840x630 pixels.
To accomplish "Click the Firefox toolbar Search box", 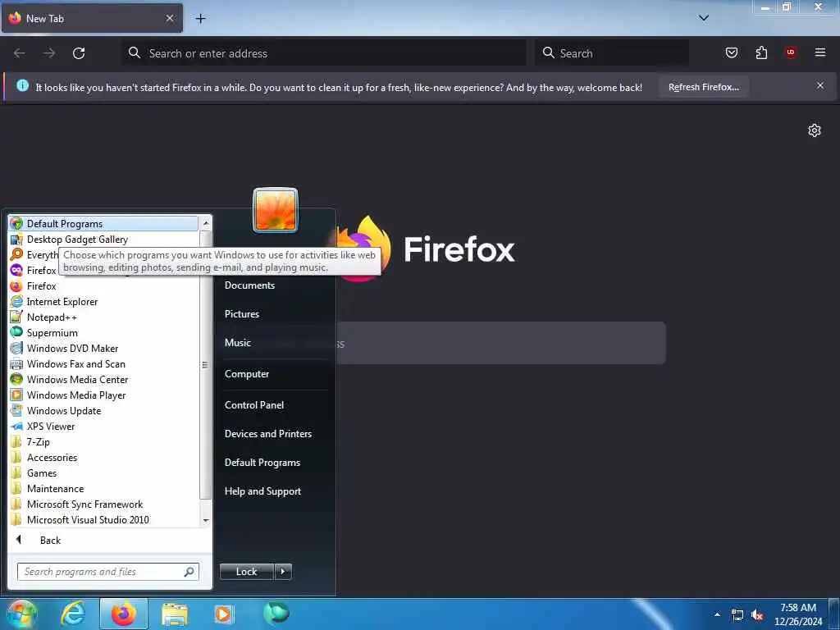I will (x=612, y=53).
